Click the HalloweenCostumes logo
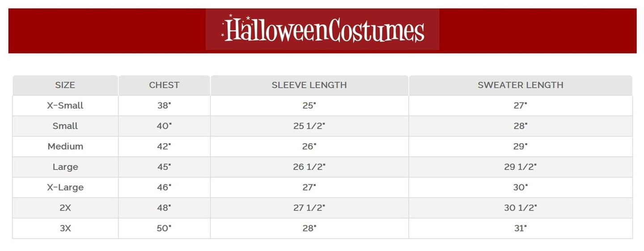644x251 pixels. coord(322,30)
